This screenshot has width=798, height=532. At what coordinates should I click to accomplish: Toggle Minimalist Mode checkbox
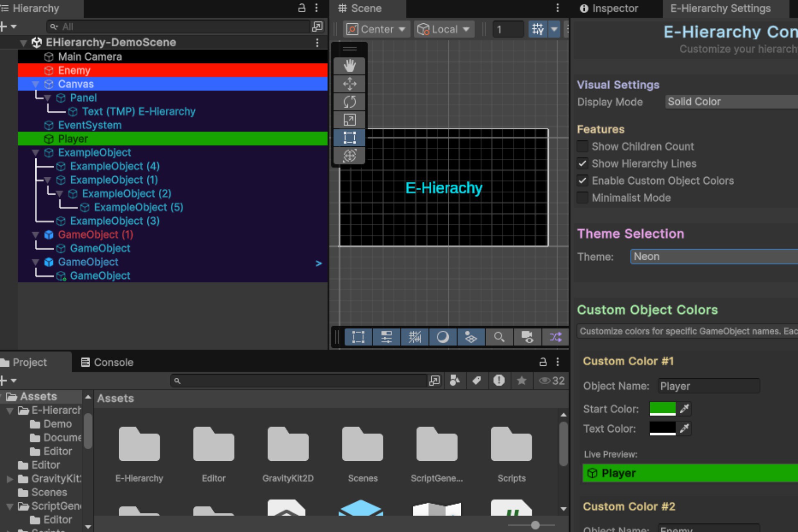click(x=582, y=198)
